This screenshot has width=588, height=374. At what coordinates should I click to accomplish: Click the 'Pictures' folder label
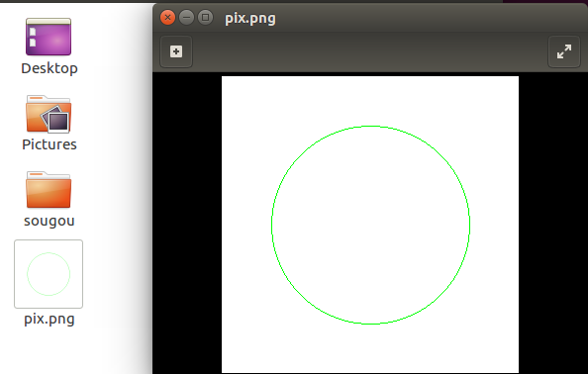point(49,144)
